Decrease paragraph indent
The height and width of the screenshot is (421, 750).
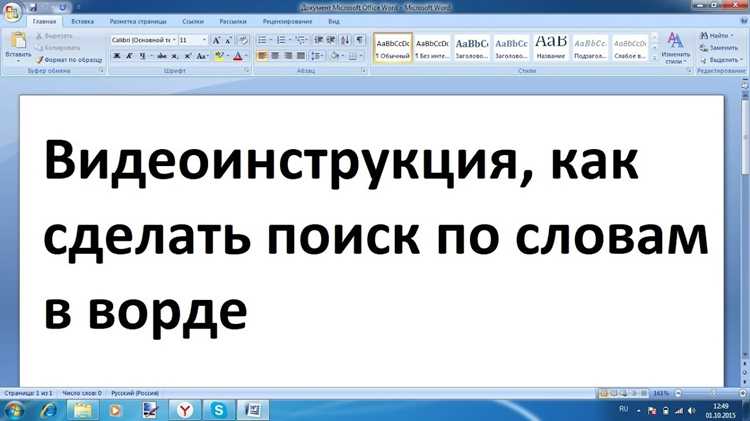(319, 40)
